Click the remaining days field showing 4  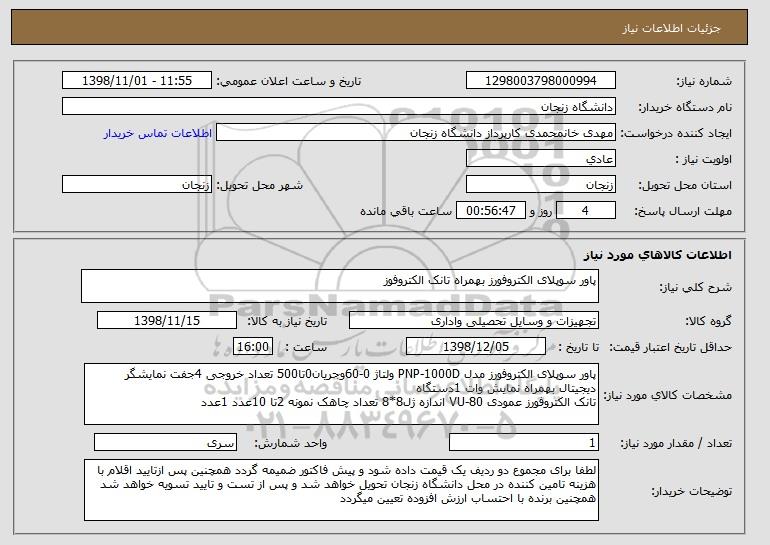click(x=585, y=211)
